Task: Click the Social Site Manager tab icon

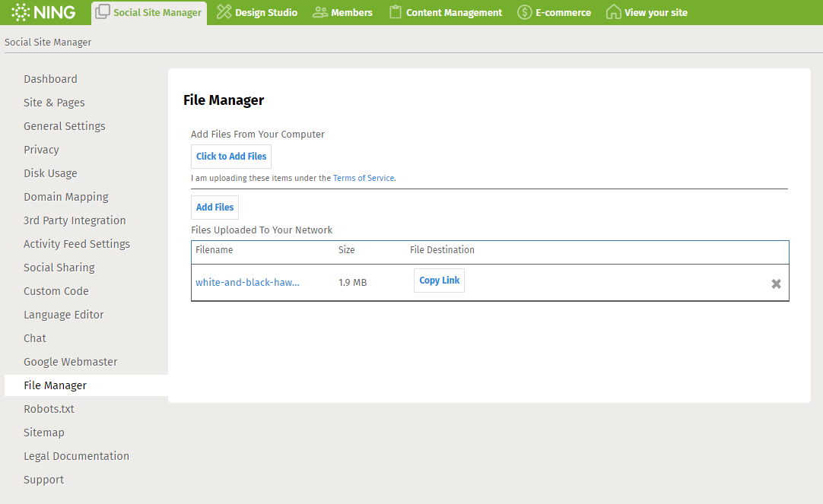Action: pos(103,11)
